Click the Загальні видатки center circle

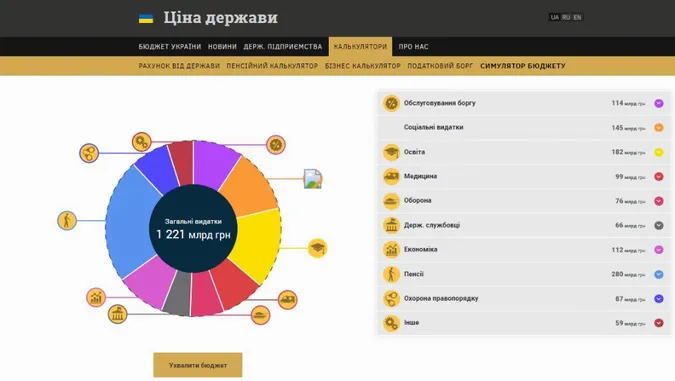[193, 229]
